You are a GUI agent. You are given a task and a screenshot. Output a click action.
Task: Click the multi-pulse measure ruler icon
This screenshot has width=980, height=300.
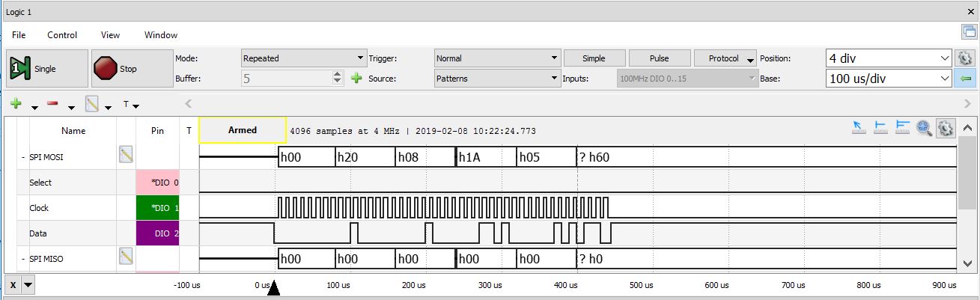(902, 128)
